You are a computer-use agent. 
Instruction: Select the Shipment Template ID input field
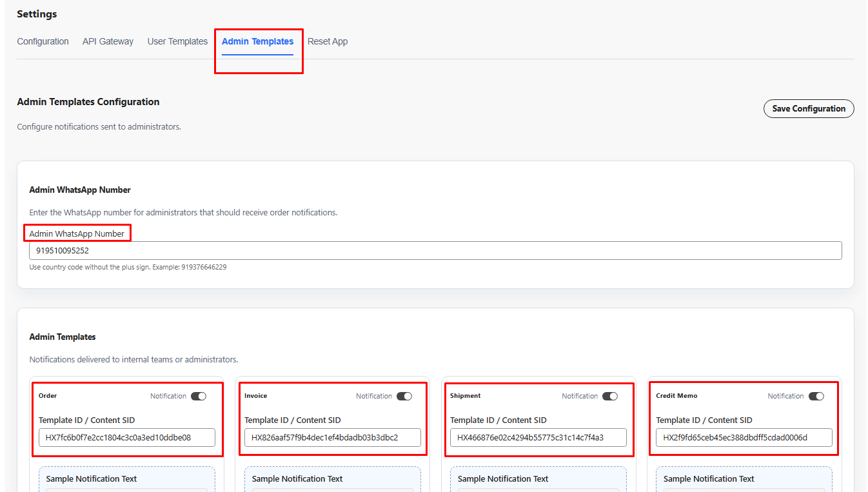point(538,437)
